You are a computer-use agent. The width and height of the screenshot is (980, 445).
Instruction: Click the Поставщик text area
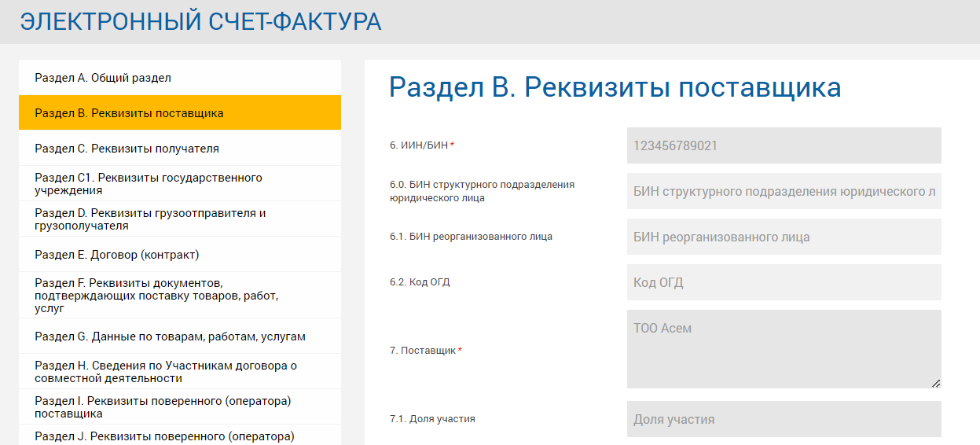784,349
